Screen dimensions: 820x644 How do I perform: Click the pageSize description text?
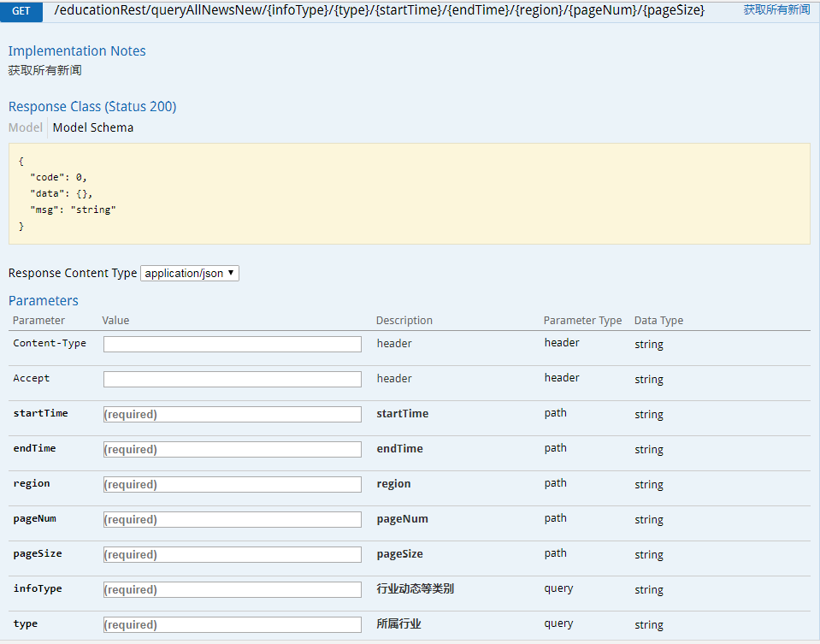pos(399,554)
